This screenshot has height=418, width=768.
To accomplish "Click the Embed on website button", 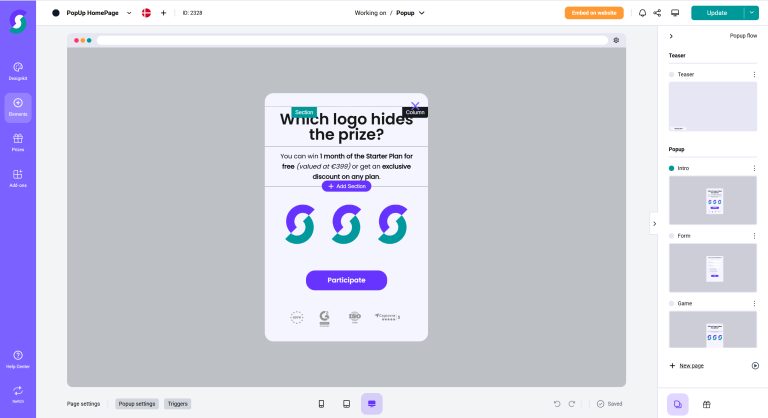I will click(x=594, y=13).
